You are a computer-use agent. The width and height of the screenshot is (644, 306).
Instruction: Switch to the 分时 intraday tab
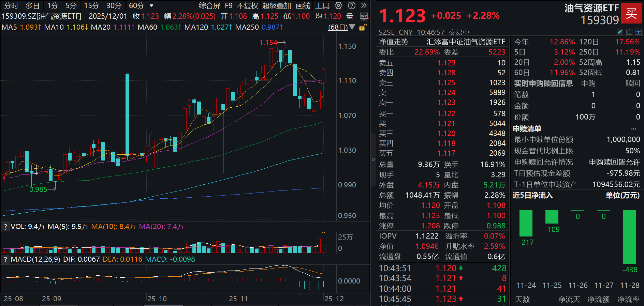pos(11,5)
